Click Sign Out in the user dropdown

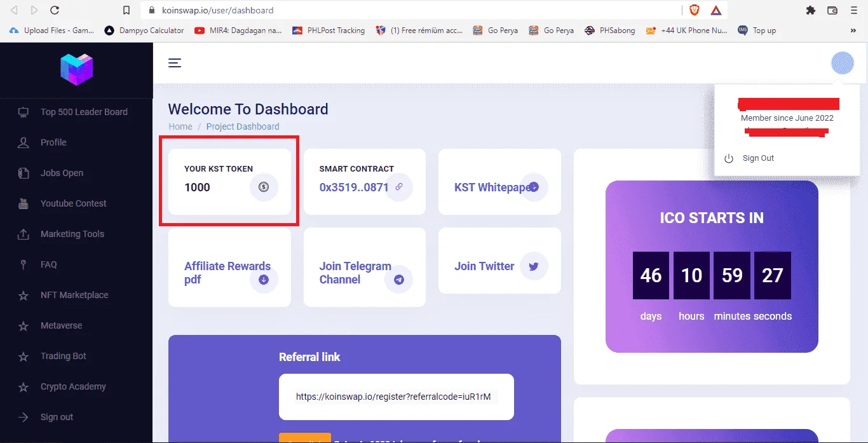click(758, 158)
